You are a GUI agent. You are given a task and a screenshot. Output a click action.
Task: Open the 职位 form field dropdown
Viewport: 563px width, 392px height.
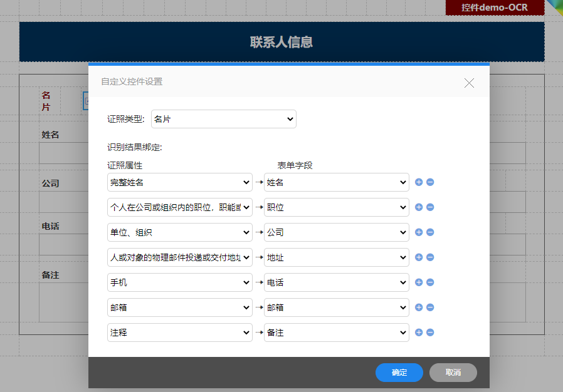pyautogui.click(x=337, y=207)
